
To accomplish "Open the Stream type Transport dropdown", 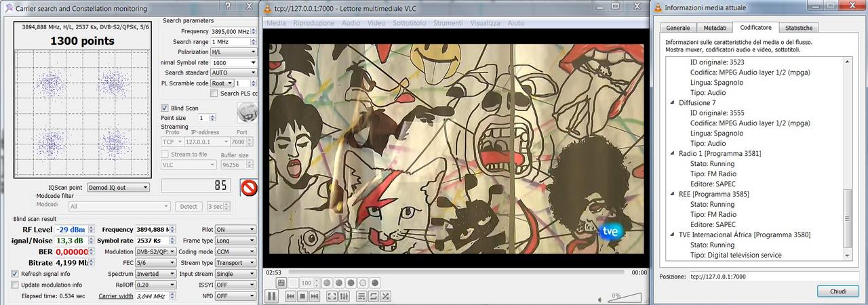I will (235, 263).
